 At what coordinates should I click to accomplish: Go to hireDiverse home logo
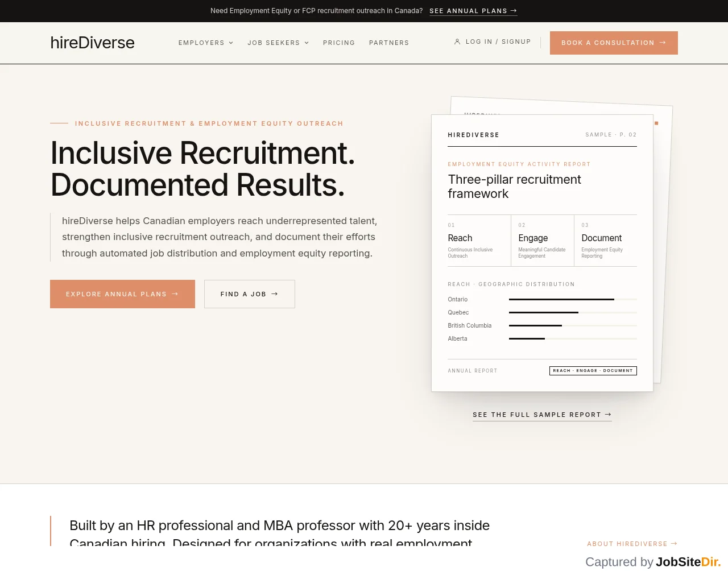tap(92, 43)
